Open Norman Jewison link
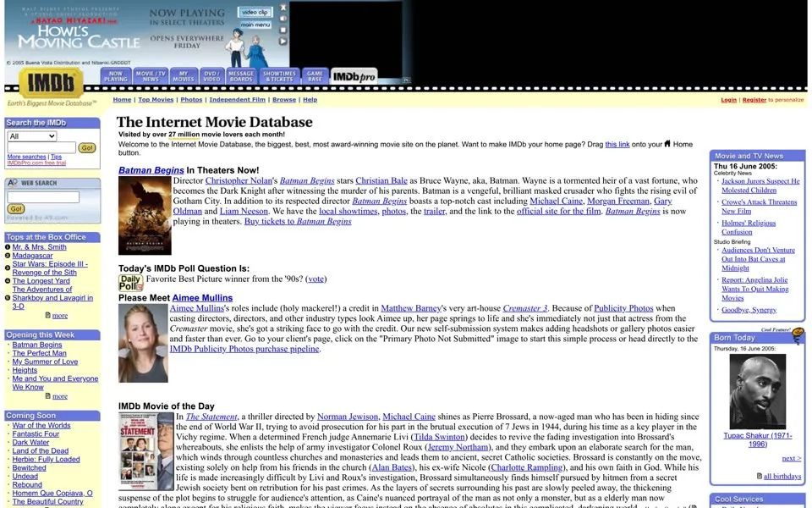 point(348,417)
